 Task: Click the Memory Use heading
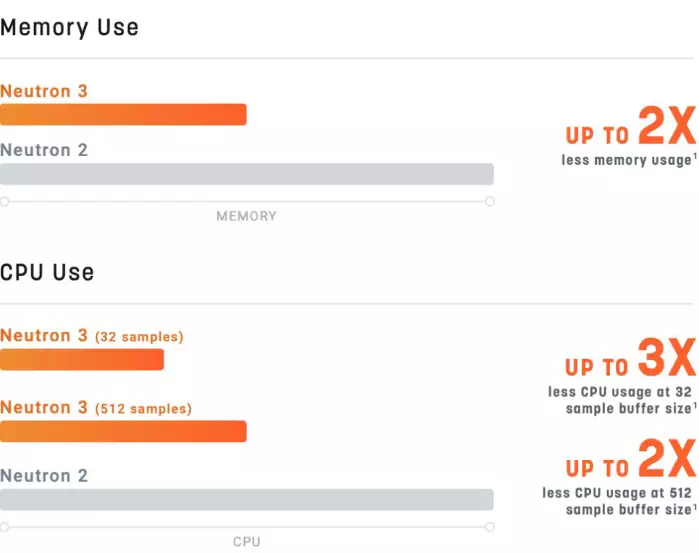click(x=70, y=28)
